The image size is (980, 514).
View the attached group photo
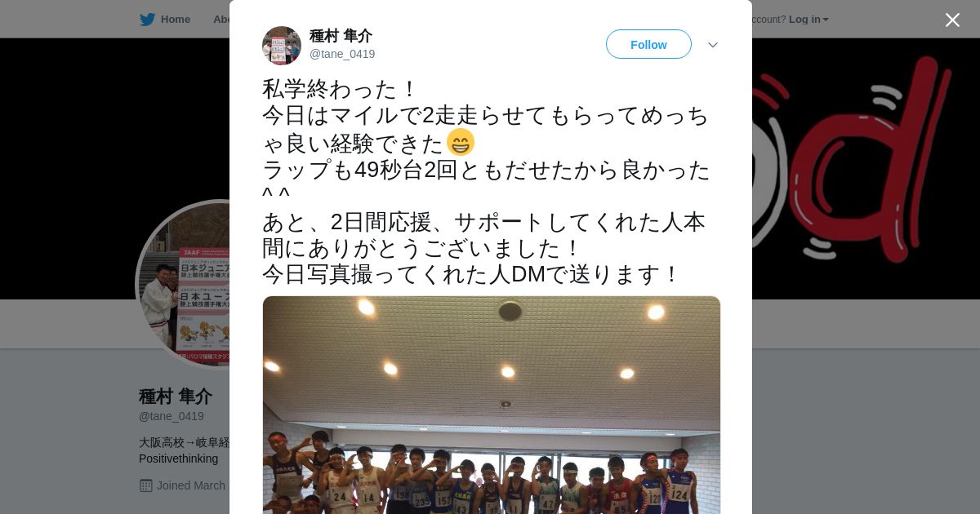tap(492, 405)
